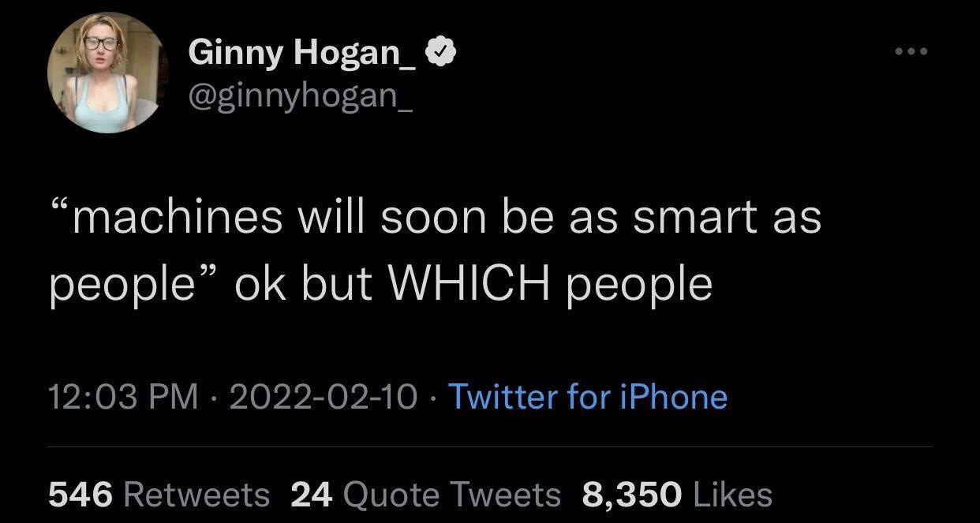
Task: Click the number 24 in stats row
Action: [x=312, y=495]
